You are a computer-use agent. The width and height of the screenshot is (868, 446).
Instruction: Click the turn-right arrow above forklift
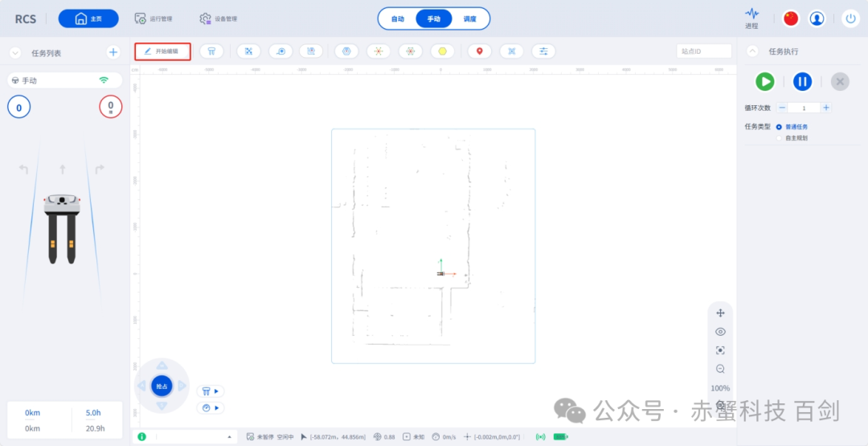tap(100, 169)
